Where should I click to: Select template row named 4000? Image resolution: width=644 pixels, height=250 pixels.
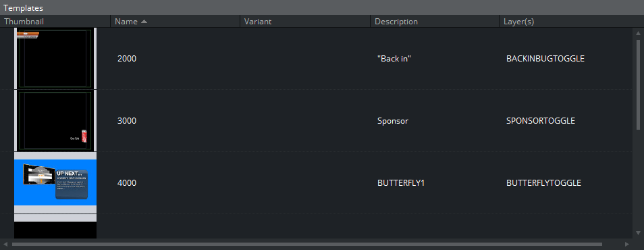316,183
